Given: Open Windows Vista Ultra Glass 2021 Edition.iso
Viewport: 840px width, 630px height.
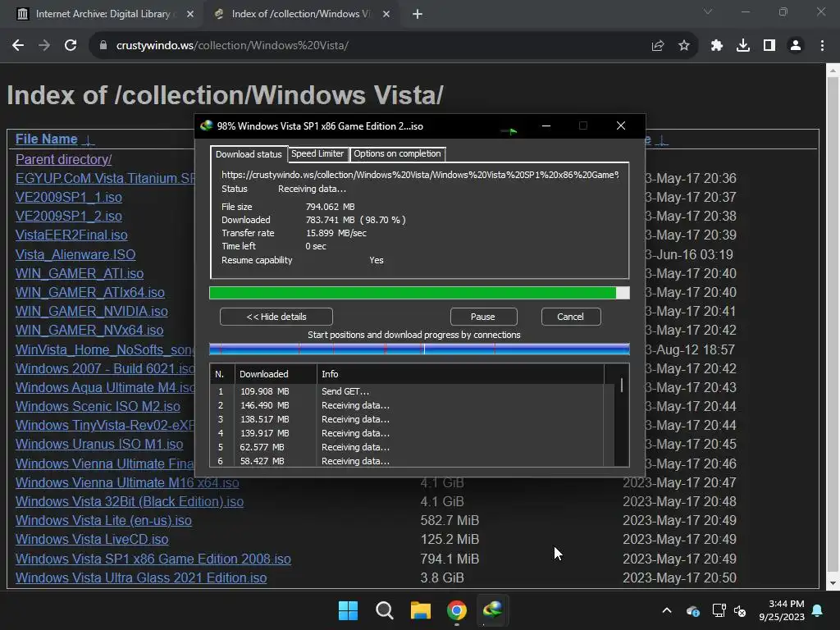Looking at the screenshot, I should coord(141,578).
